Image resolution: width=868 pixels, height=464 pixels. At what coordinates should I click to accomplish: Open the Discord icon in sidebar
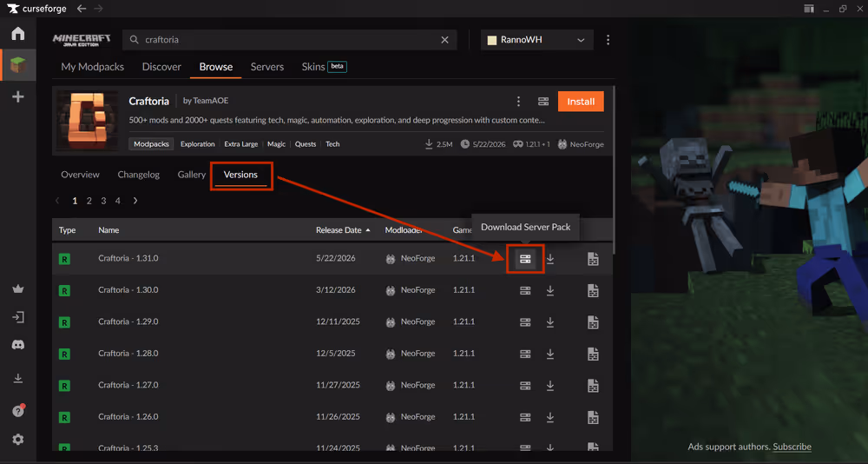(x=17, y=345)
